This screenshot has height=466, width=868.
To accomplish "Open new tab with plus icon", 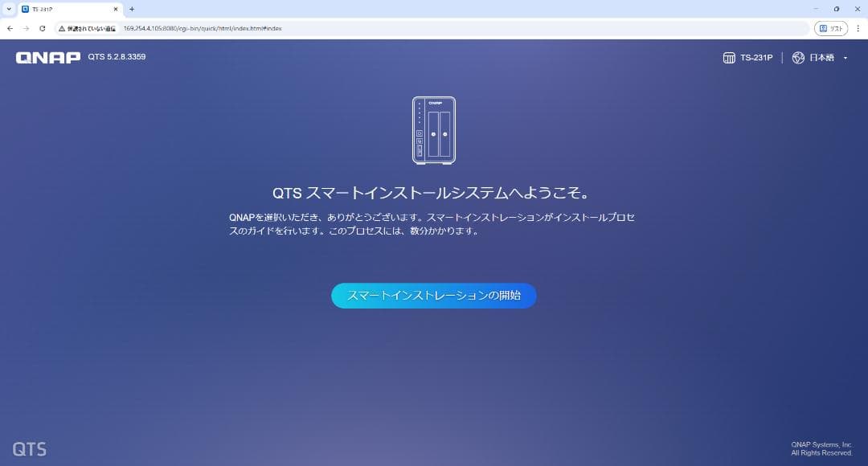I will (132, 9).
